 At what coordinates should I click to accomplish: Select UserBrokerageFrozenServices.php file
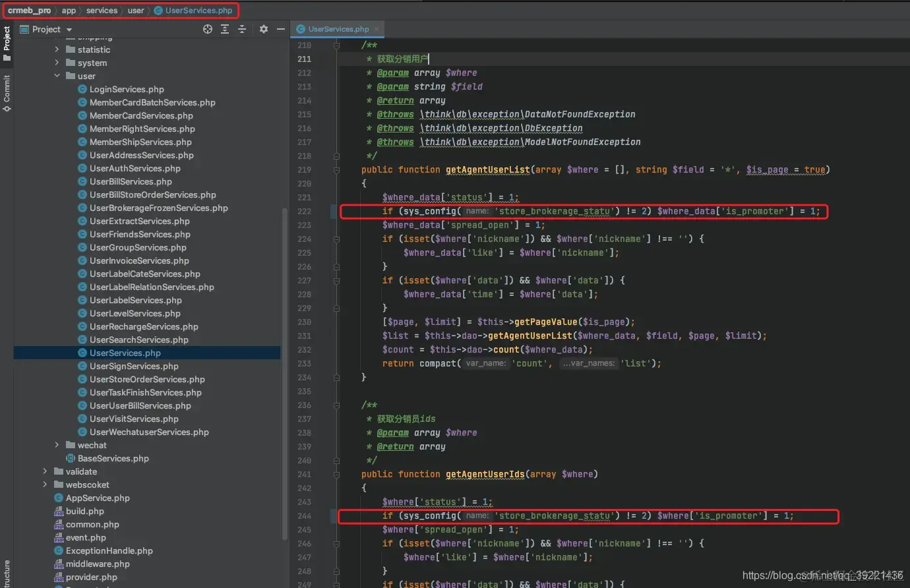click(x=159, y=208)
